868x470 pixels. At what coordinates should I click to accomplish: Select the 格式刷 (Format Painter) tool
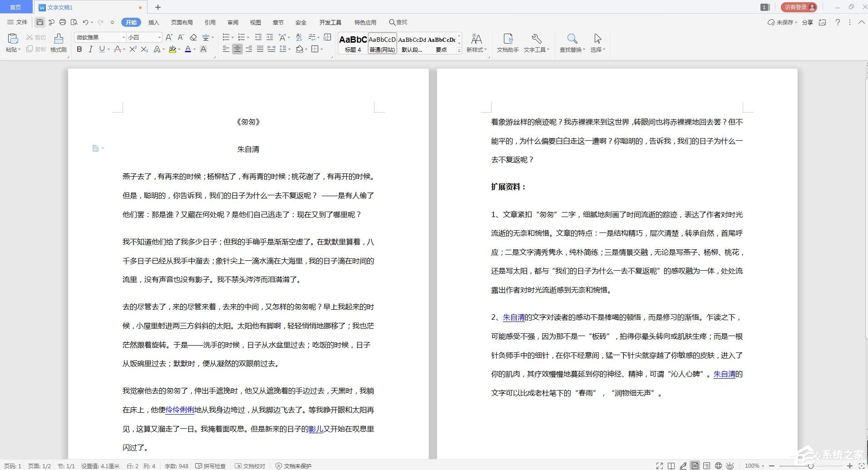(x=58, y=43)
